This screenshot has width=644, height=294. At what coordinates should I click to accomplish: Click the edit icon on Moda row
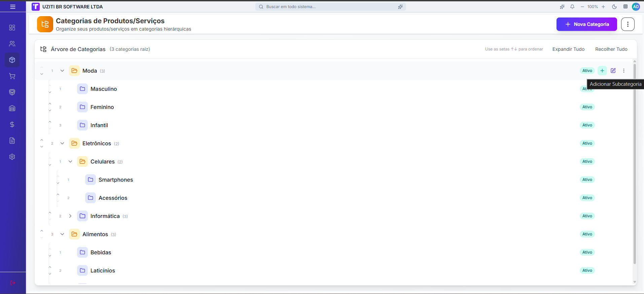[x=613, y=71]
